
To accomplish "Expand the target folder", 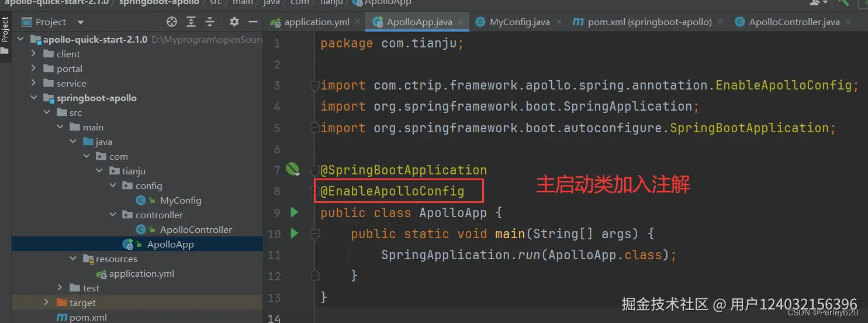I will [x=47, y=303].
